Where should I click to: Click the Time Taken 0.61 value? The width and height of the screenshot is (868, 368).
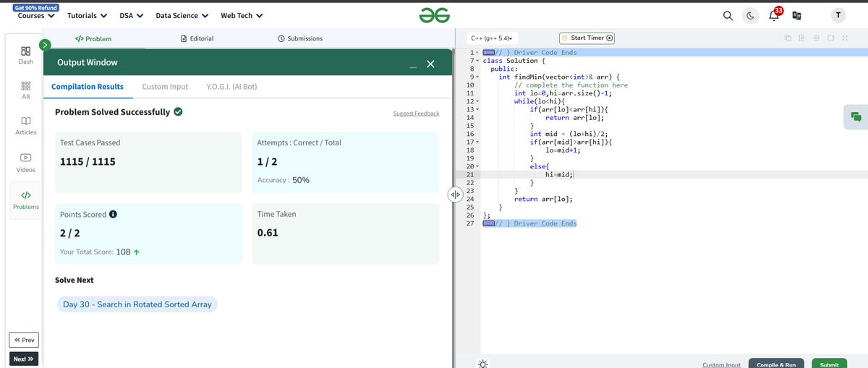(268, 233)
